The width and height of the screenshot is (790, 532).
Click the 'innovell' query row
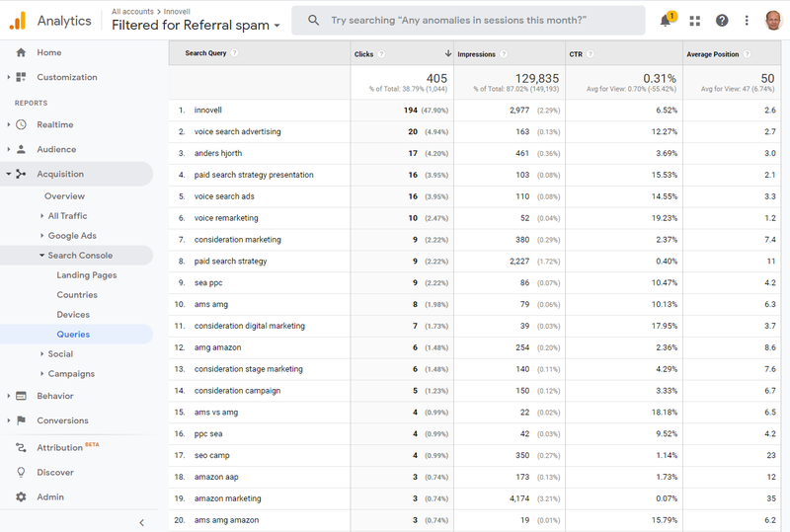click(208, 110)
